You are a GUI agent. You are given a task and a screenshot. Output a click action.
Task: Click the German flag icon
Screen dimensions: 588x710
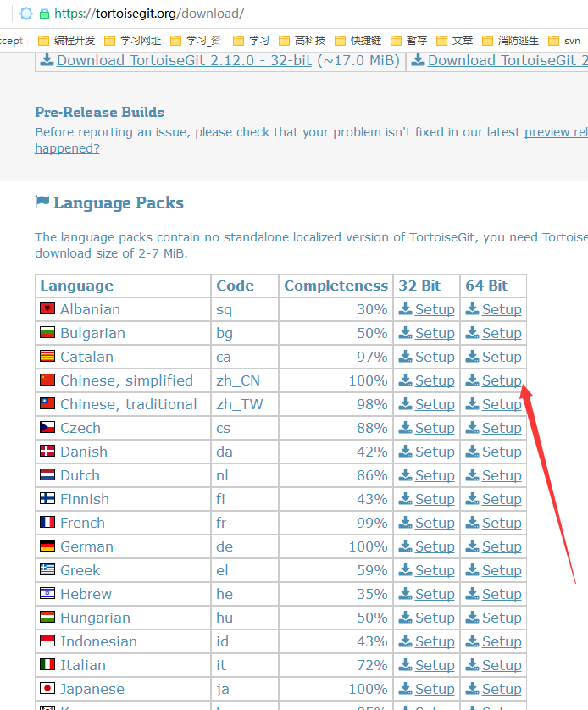pos(47,546)
